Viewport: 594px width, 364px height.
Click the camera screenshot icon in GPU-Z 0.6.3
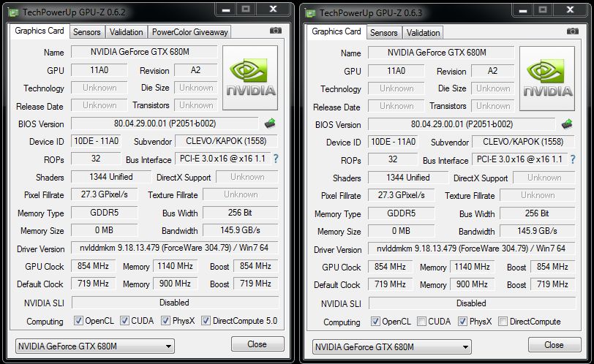(572, 31)
